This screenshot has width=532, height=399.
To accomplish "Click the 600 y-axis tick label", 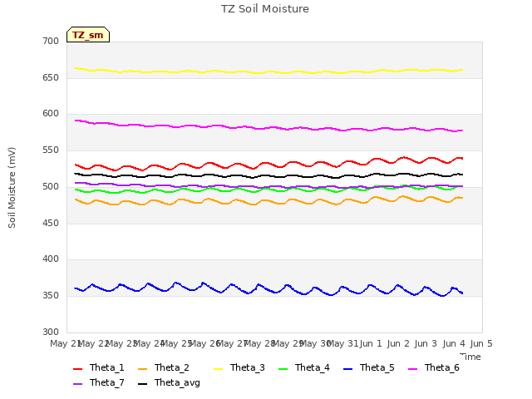I will coord(51,114).
